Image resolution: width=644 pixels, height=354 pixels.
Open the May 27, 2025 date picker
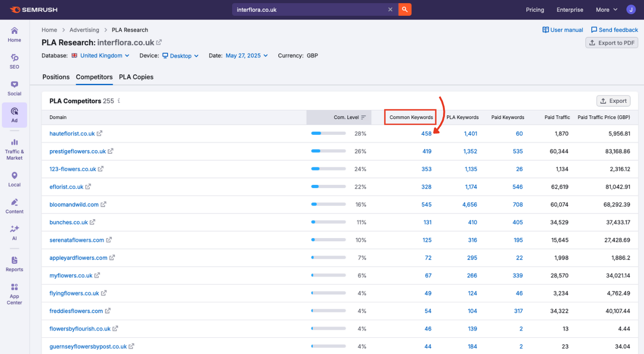tap(246, 56)
